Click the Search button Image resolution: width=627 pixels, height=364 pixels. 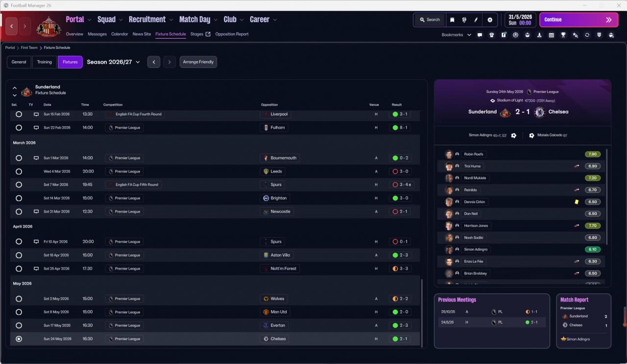[430, 20]
